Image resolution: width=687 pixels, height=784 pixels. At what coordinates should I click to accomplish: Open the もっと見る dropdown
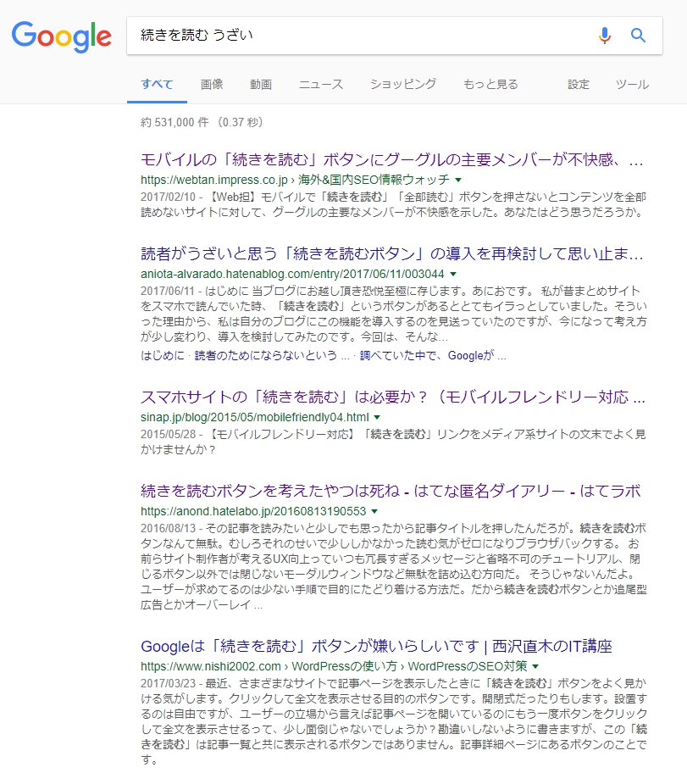point(490,85)
